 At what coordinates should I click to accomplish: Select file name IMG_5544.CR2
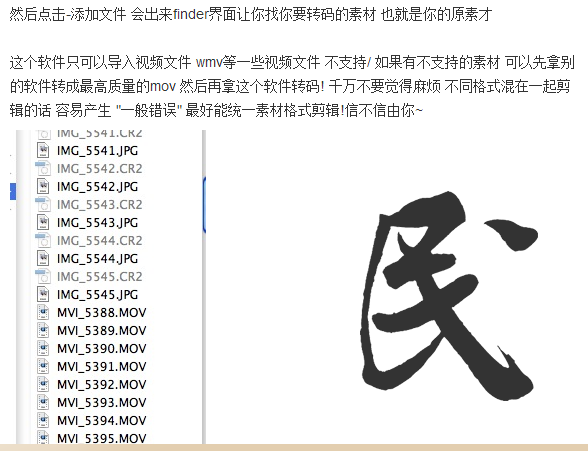pos(99,241)
